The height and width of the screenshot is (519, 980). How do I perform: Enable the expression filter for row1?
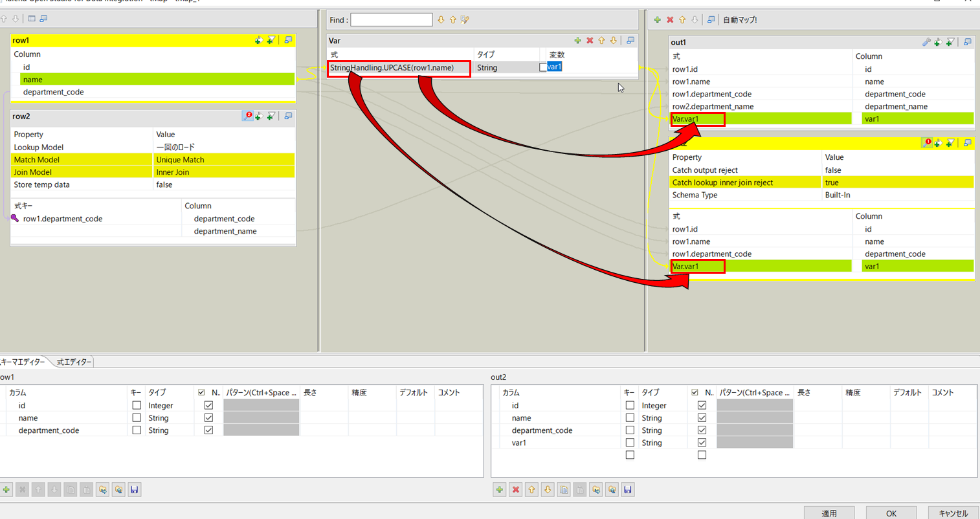tap(271, 40)
